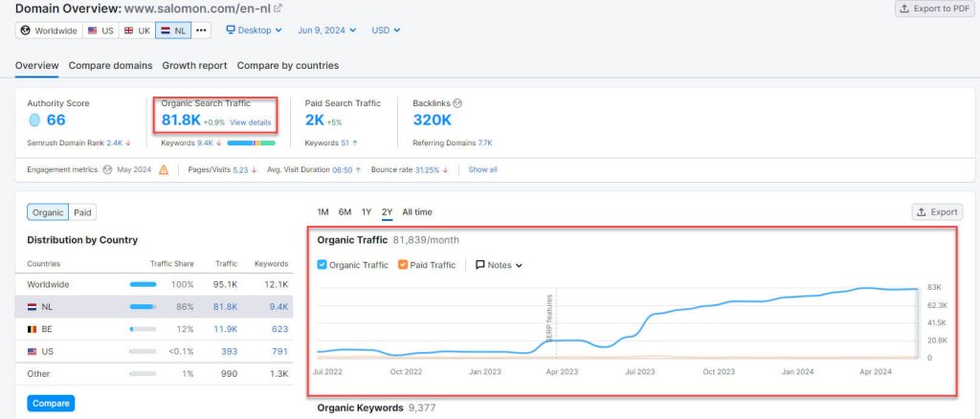Select US database button

click(100, 30)
